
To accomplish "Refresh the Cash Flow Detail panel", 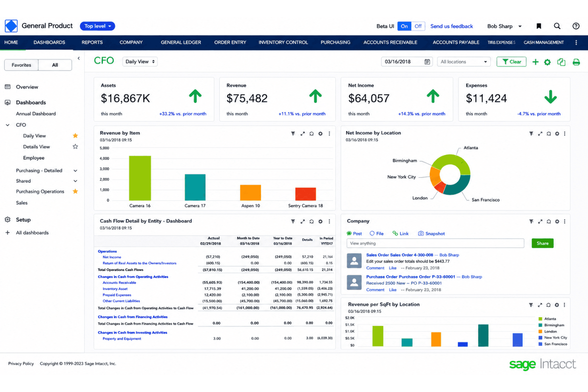I will (311, 222).
